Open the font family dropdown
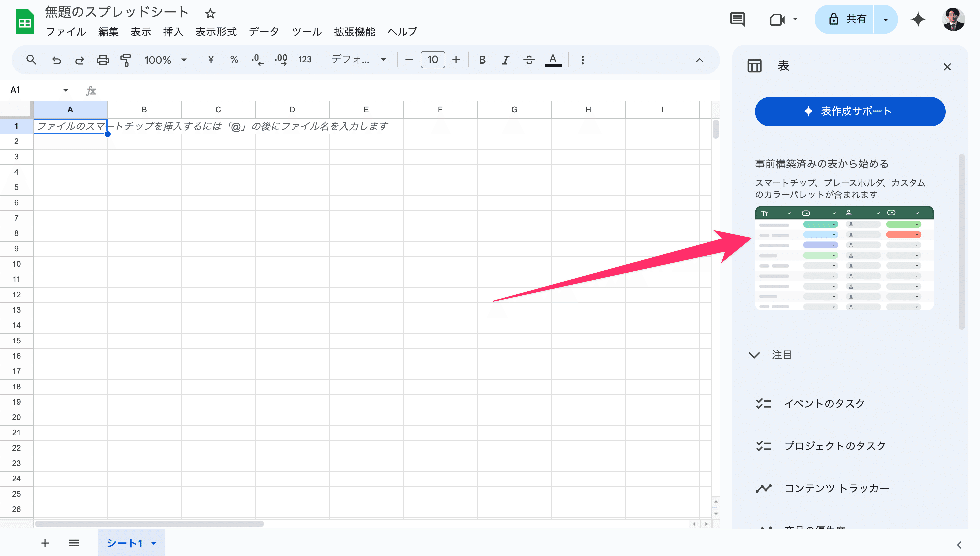This screenshot has height=556, width=980. pos(358,60)
